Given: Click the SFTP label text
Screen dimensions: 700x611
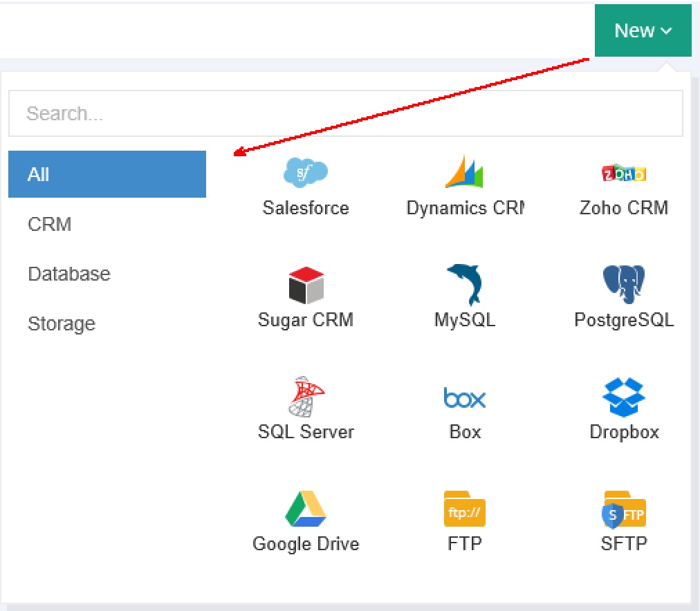Looking at the screenshot, I should click(x=624, y=544).
